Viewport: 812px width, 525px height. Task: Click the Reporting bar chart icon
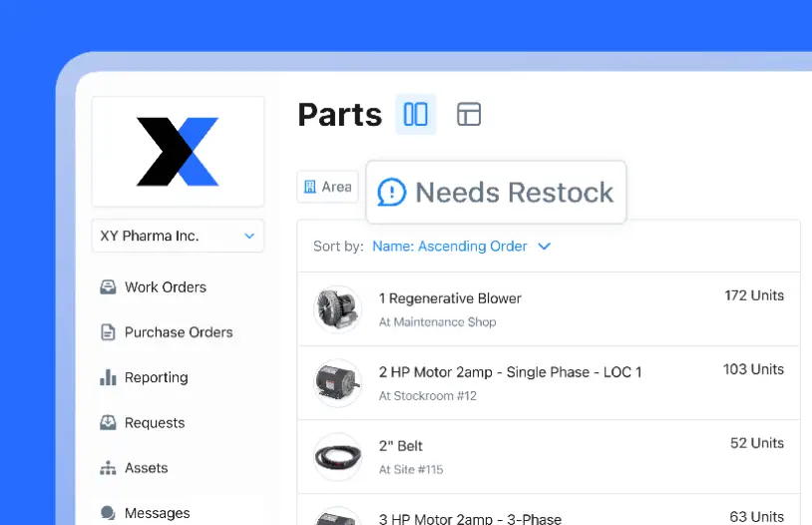pyautogui.click(x=108, y=377)
